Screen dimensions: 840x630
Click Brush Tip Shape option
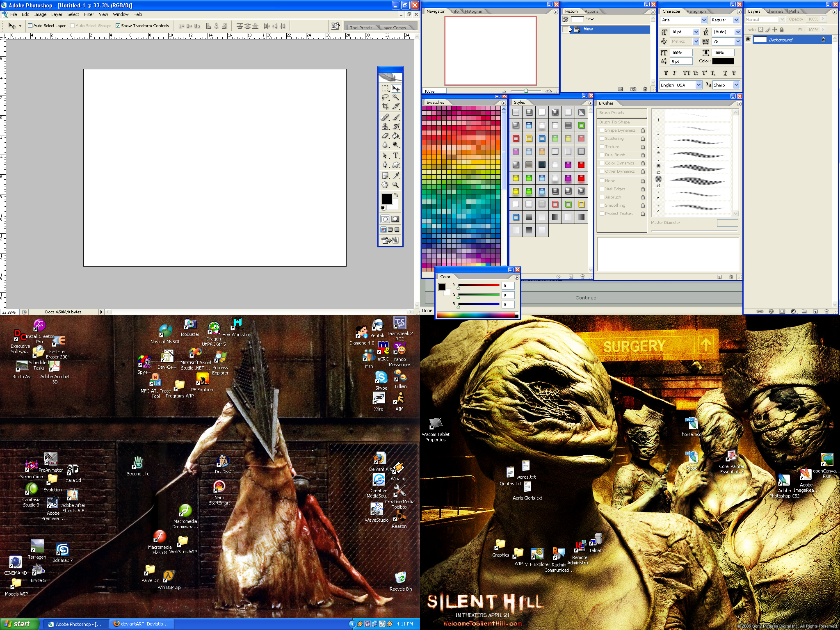click(x=622, y=122)
